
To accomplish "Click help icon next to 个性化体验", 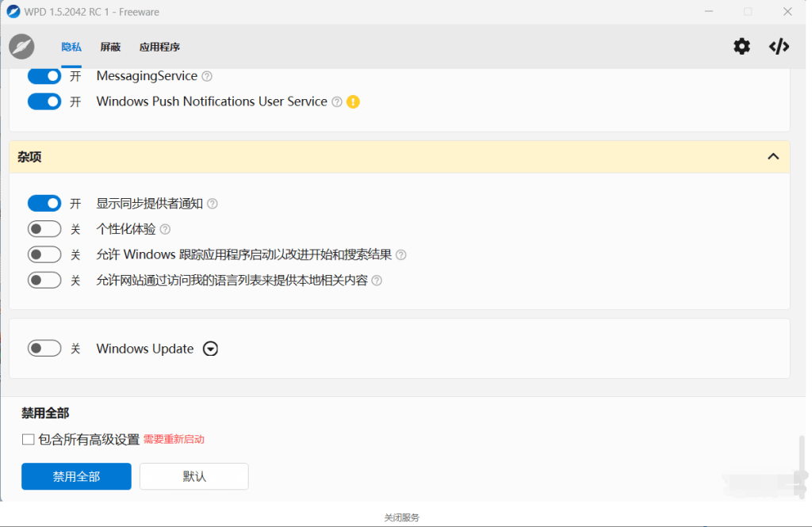I will [x=165, y=229].
